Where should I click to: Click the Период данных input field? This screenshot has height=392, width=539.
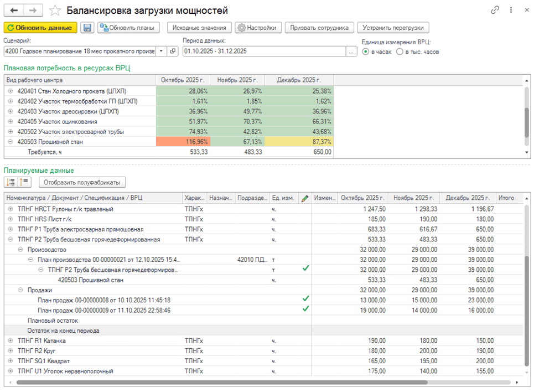pyautogui.click(x=263, y=51)
